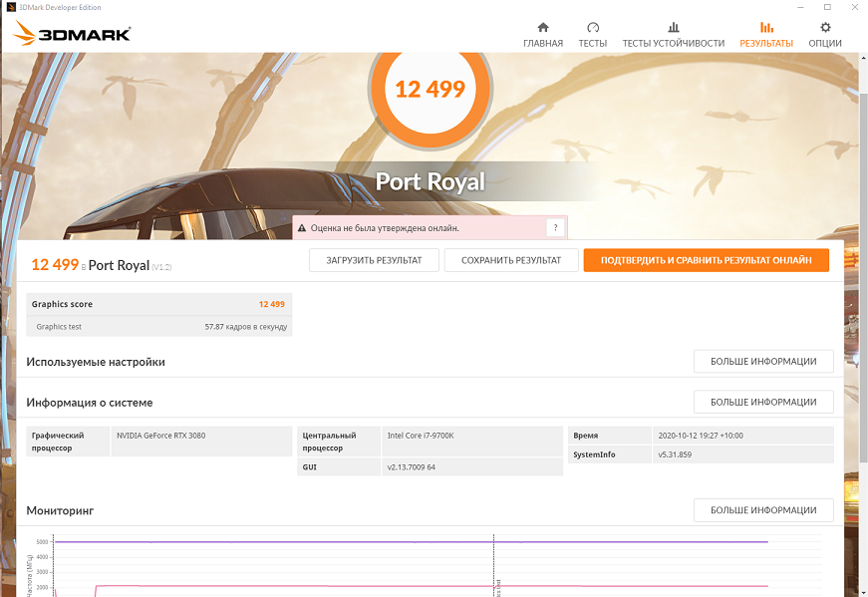This screenshot has width=868, height=597.
Task: Click the Результаты chart icon
Action: [766, 27]
